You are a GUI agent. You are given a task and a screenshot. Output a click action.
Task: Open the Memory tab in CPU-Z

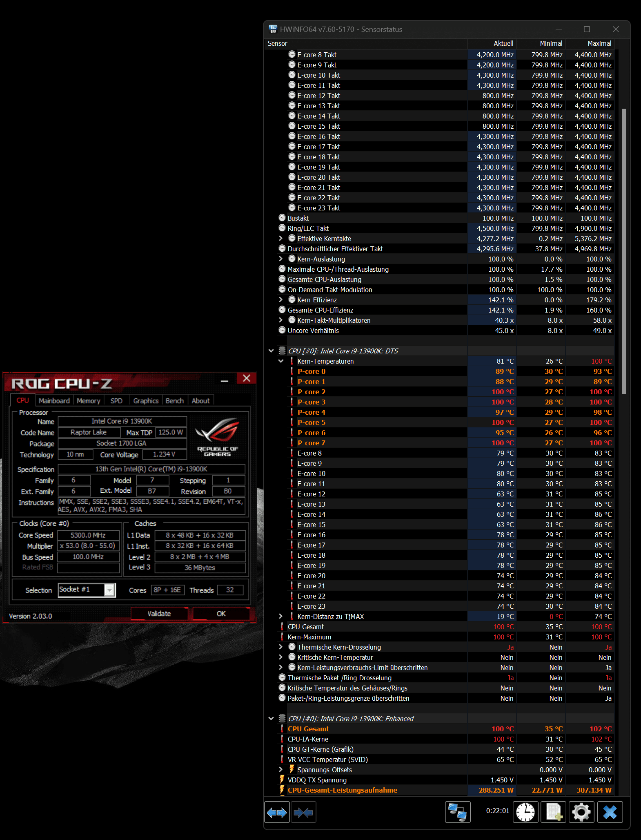(88, 401)
